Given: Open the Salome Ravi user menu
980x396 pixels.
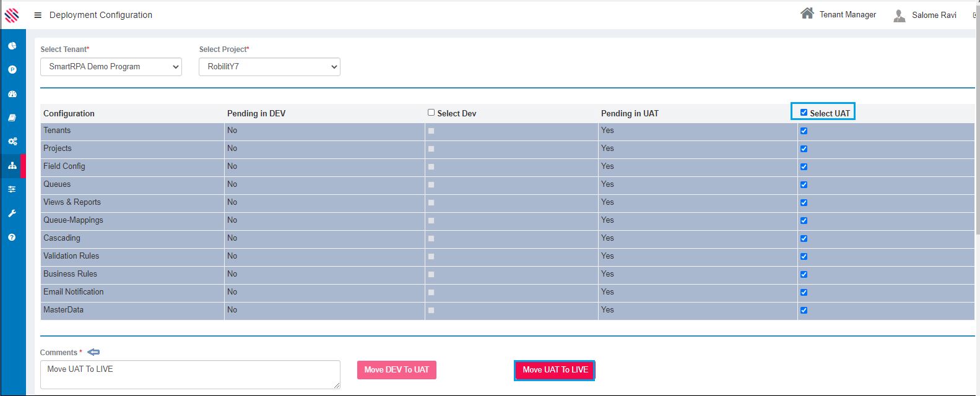Looking at the screenshot, I should 926,15.
